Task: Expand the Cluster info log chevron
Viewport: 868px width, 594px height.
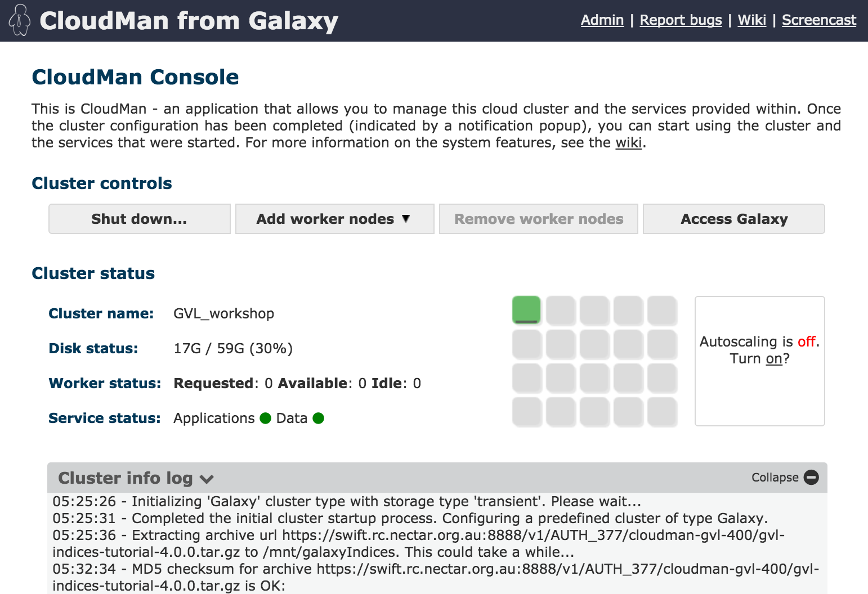Action: (207, 479)
